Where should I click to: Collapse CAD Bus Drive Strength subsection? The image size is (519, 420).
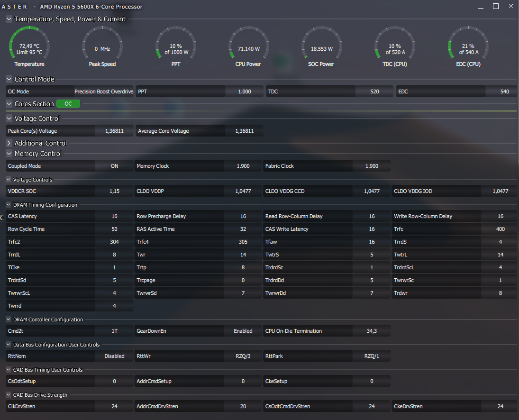coord(8,395)
